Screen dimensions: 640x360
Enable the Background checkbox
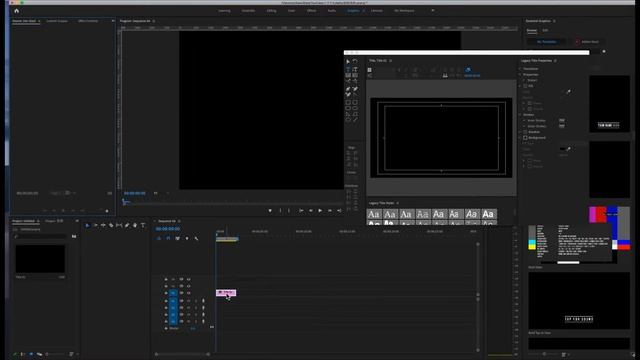526,138
